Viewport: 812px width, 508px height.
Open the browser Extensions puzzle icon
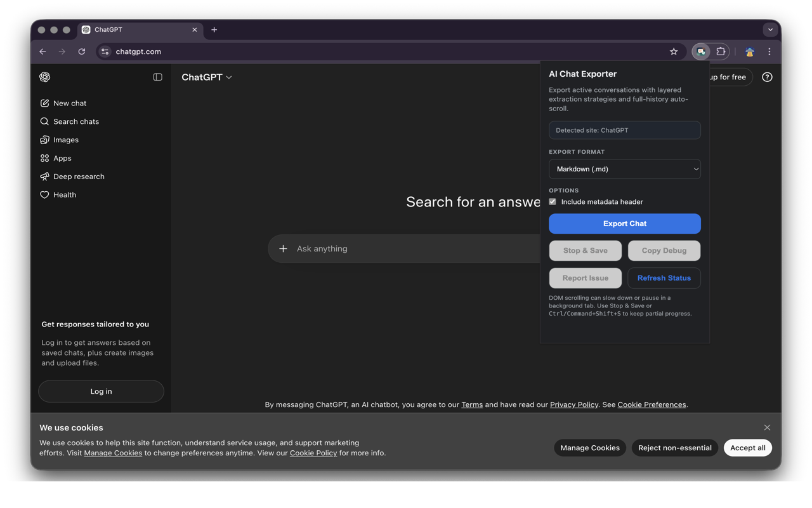pyautogui.click(x=721, y=51)
